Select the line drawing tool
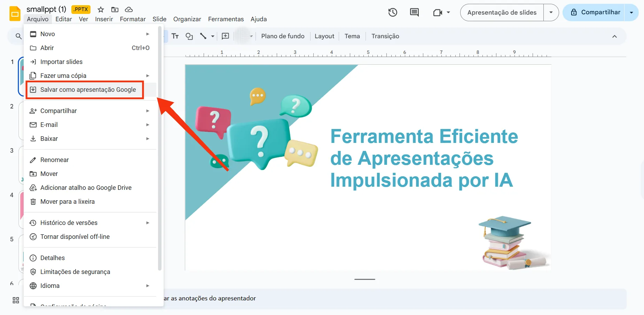 204,36
